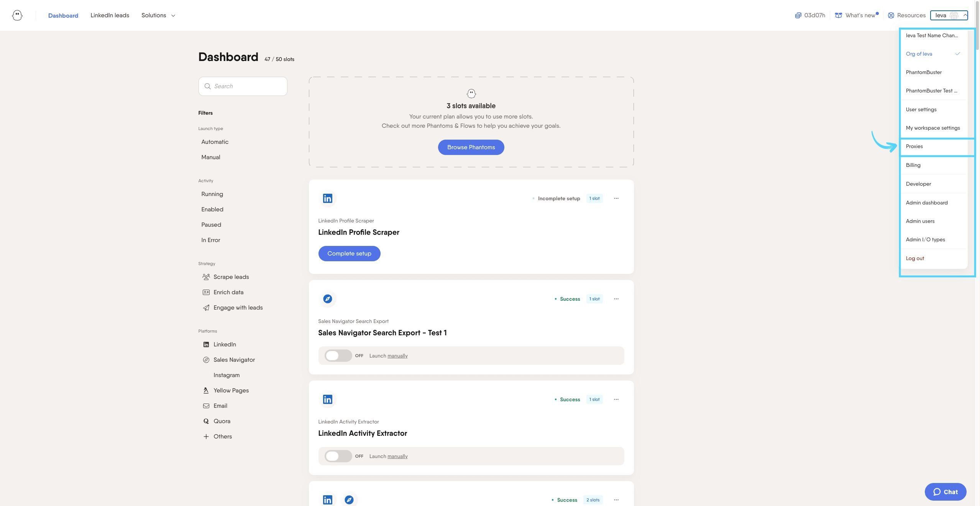Click compass icon on Sales Navigator Search Export card
The height and width of the screenshot is (506, 980).
click(327, 299)
